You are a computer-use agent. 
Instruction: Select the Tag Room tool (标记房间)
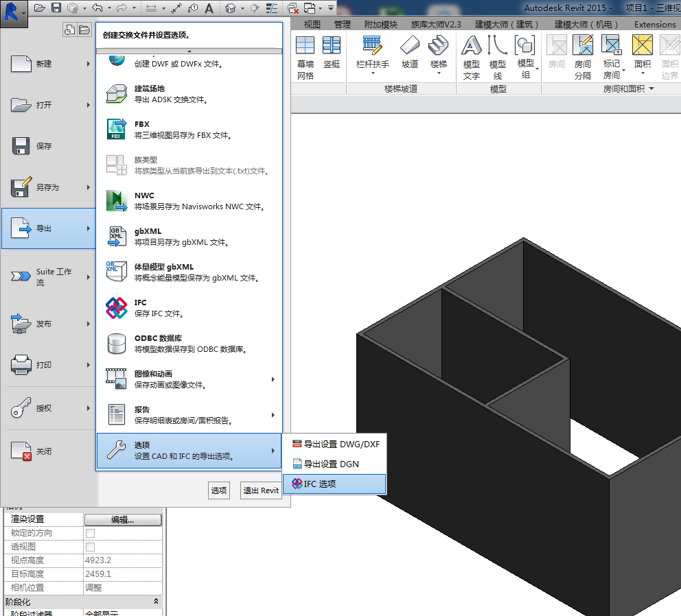(x=612, y=58)
